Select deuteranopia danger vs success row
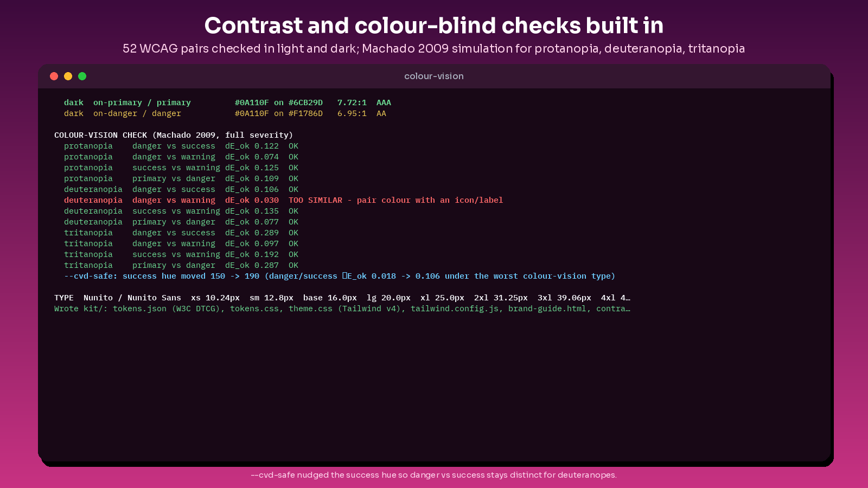 (x=181, y=189)
